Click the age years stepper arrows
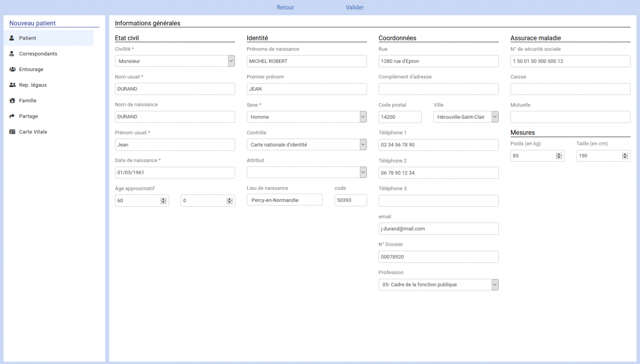 (163, 201)
